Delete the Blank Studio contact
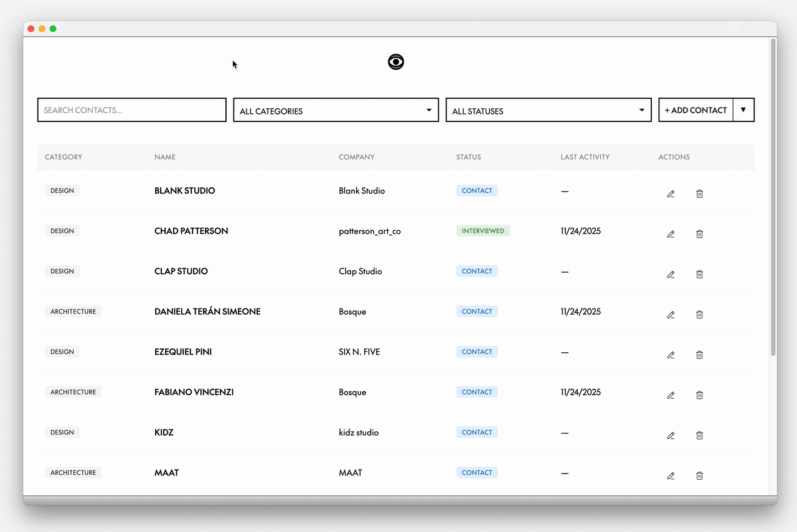 [x=699, y=194]
